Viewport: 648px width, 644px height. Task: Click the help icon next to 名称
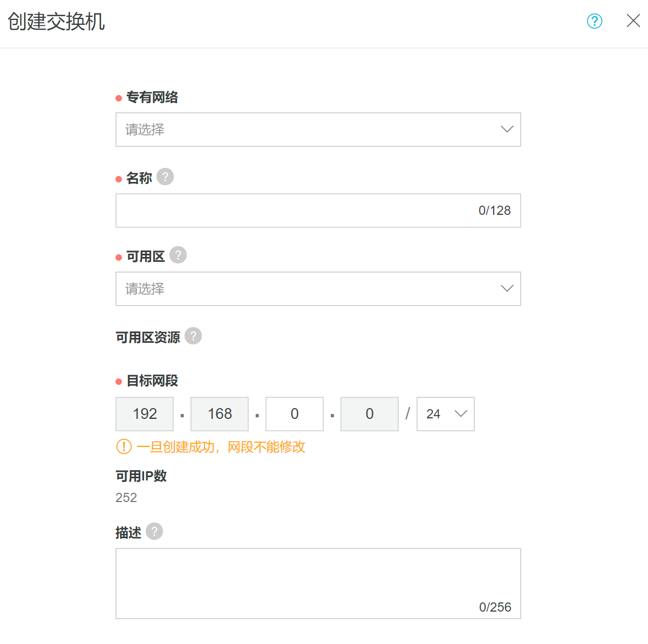165,177
